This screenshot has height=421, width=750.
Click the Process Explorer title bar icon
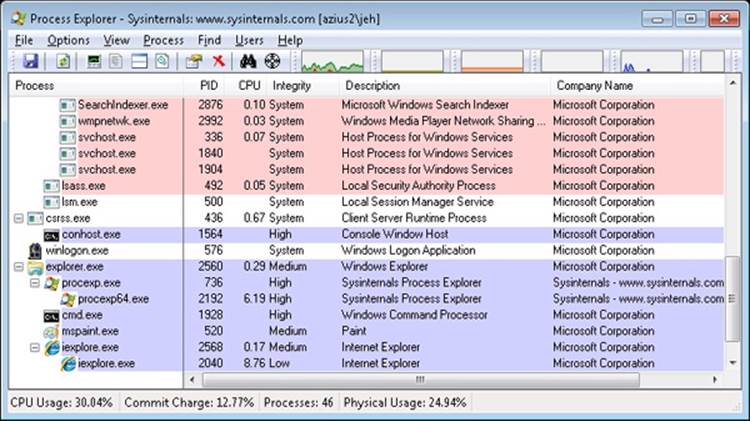coord(18,18)
